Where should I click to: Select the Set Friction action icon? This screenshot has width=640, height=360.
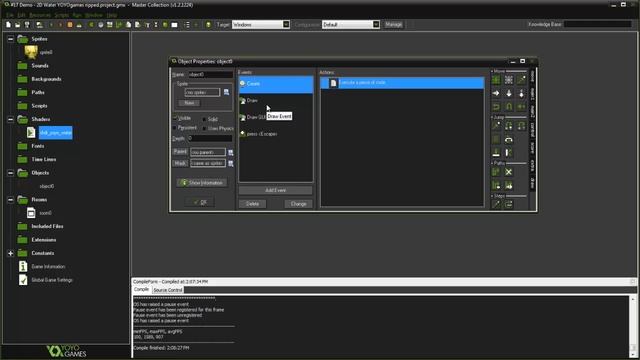(x=521, y=107)
